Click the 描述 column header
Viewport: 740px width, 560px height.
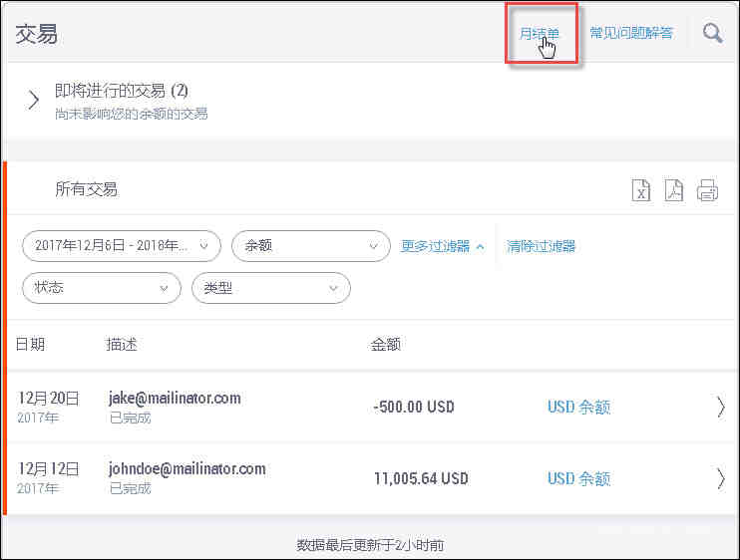tap(122, 344)
